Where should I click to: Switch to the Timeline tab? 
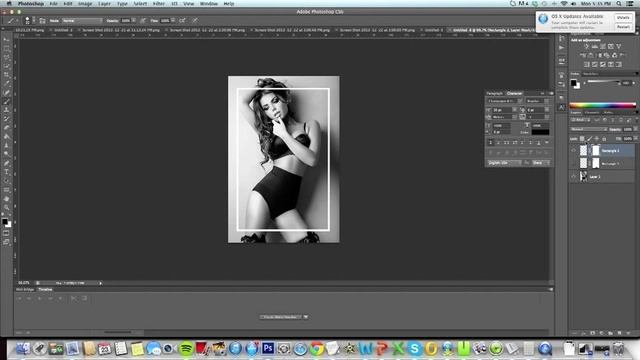45,289
